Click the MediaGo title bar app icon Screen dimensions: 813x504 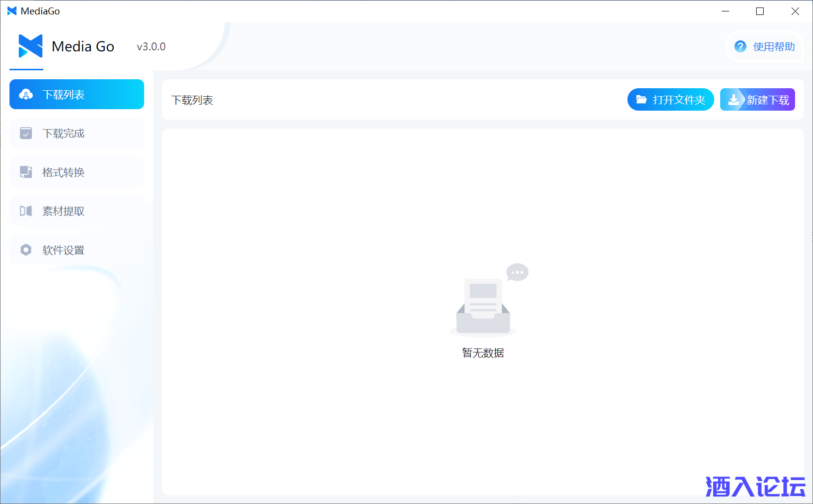[x=12, y=11]
